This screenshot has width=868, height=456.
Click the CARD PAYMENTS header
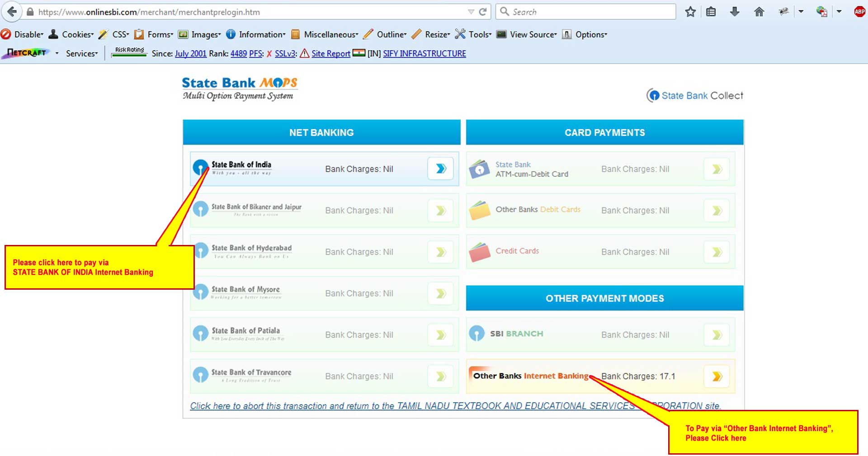pyautogui.click(x=604, y=132)
